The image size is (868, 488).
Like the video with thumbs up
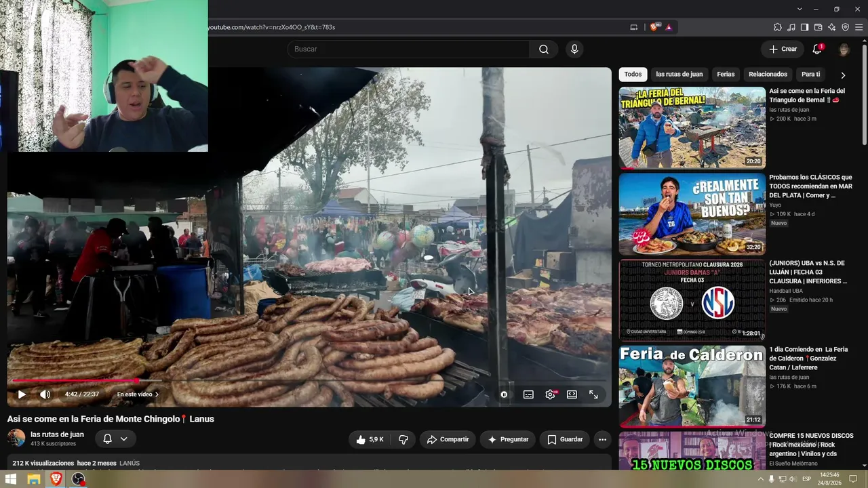pos(370,439)
